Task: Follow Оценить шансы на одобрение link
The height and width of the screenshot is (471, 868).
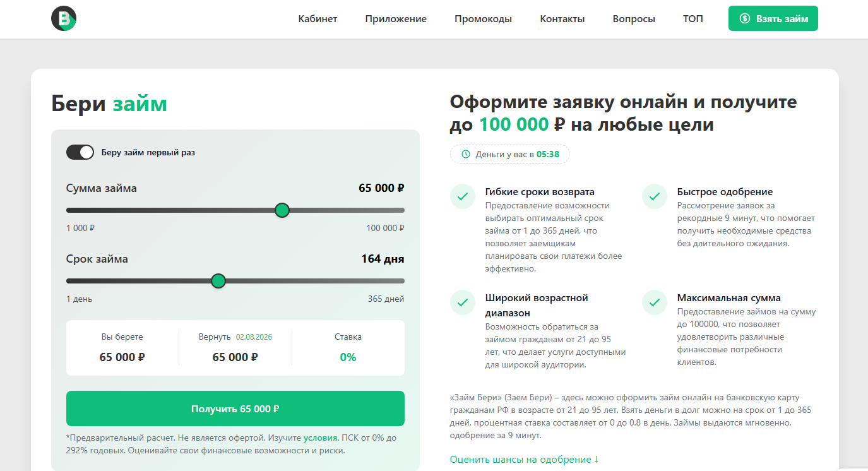Action: tap(525, 460)
